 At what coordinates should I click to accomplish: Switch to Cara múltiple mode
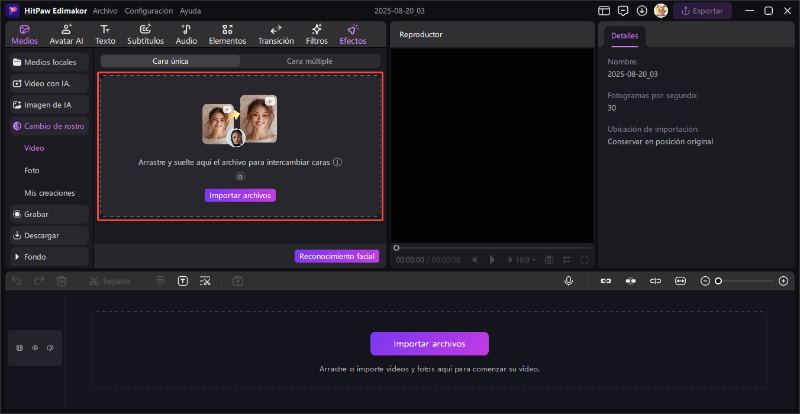pos(310,61)
